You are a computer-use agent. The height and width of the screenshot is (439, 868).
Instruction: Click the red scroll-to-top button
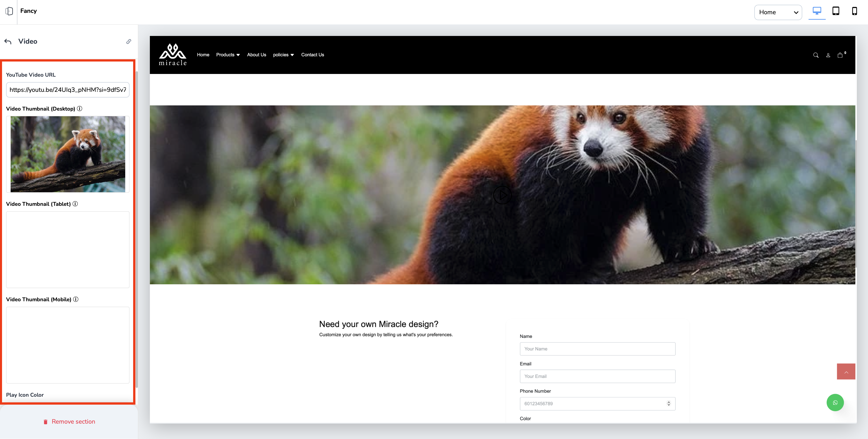pos(846,372)
